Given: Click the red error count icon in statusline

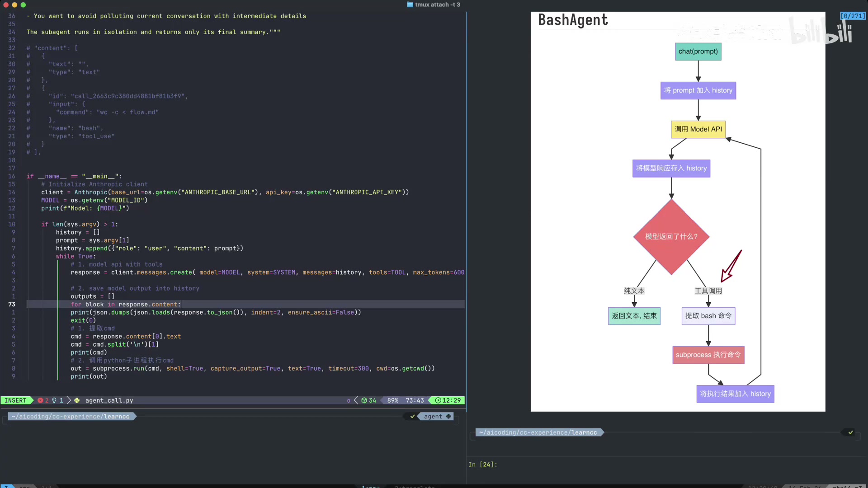Looking at the screenshot, I should click(40, 401).
